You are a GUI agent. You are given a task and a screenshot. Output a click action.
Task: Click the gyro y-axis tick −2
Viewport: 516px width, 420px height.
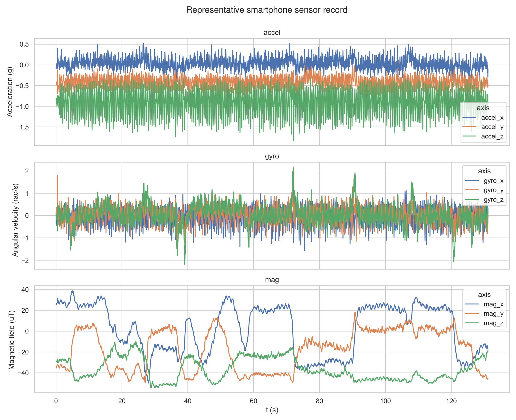coord(25,260)
